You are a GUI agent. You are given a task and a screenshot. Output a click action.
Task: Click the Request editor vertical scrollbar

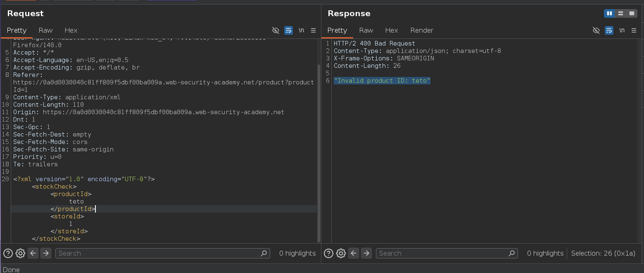click(x=318, y=153)
